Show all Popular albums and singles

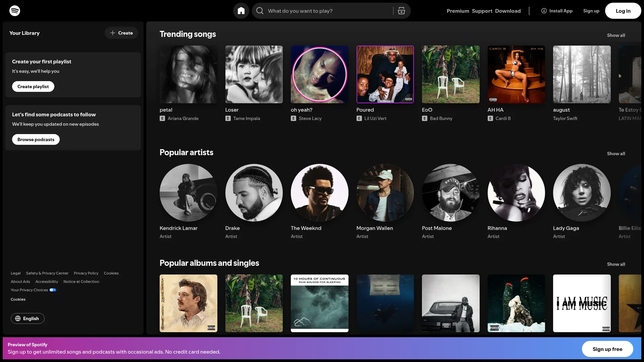click(616, 264)
